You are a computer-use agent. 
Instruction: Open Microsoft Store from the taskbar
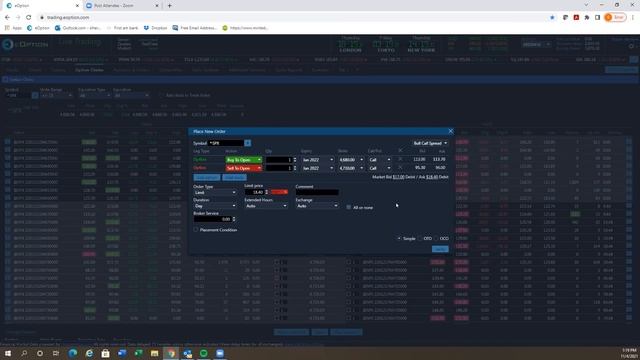click(105, 353)
